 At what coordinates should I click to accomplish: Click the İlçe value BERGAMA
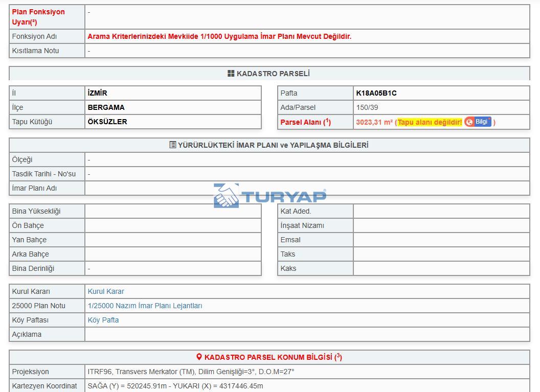(x=106, y=107)
